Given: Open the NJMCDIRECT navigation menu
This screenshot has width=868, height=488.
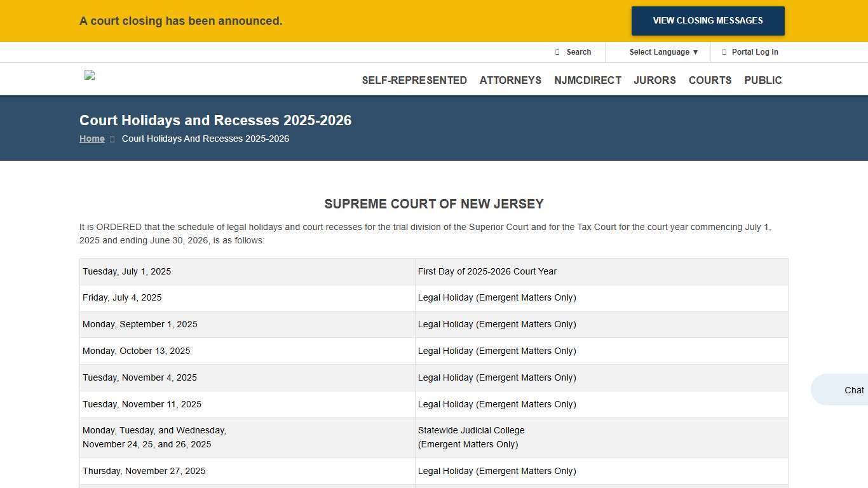Looking at the screenshot, I should [x=587, y=80].
